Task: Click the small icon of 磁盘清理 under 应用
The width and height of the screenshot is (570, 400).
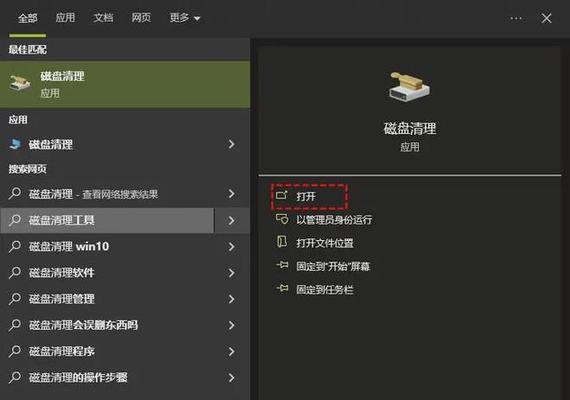Action: [16, 144]
